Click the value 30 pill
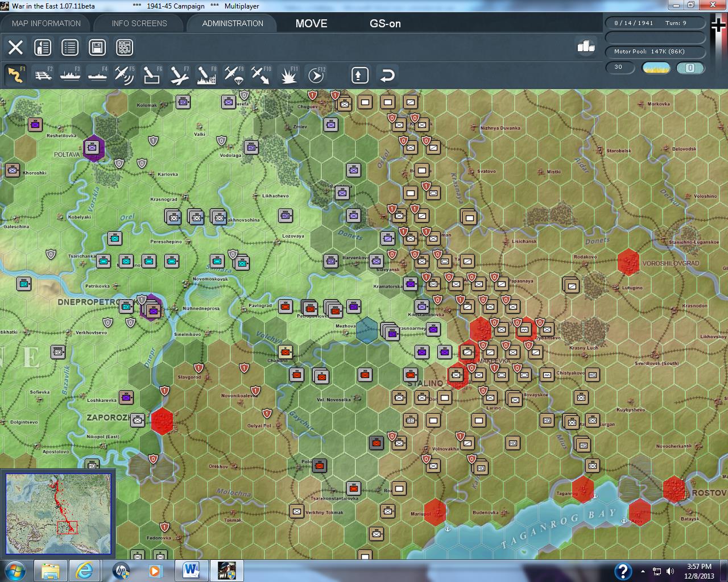 click(x=620, y=68)
